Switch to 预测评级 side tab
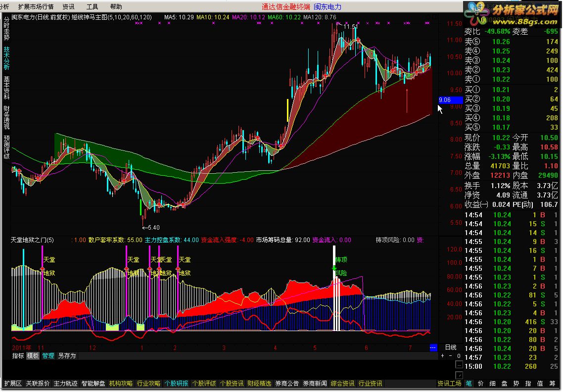563x392 pixels. (6, 147)
